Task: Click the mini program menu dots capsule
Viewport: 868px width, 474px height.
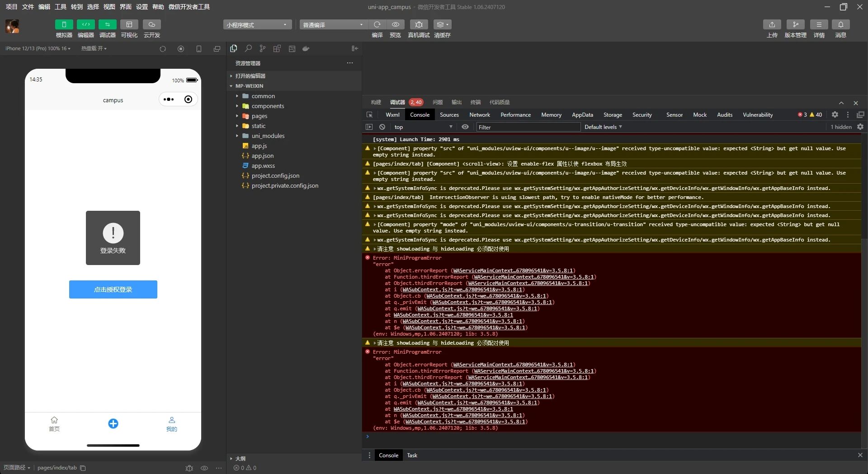Action: coord(169,100)
